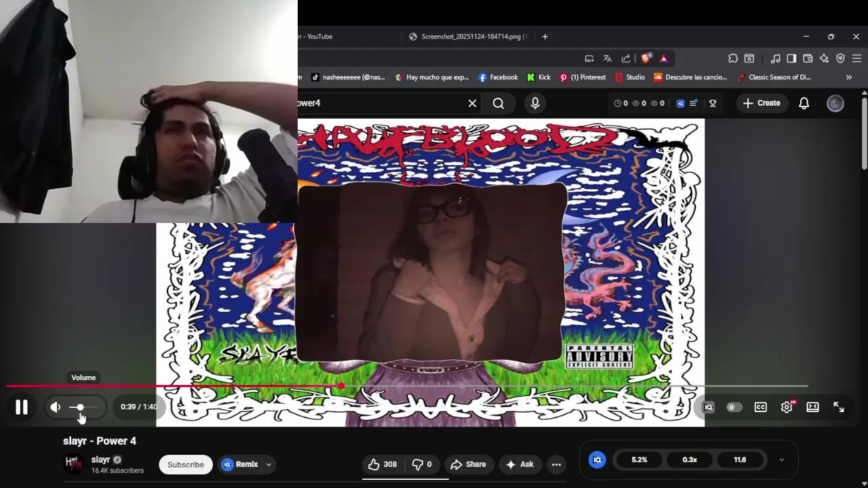The image size is (868, 488).
Task: Click the 0.3x stat pill
Action: [x=690, y=460]
